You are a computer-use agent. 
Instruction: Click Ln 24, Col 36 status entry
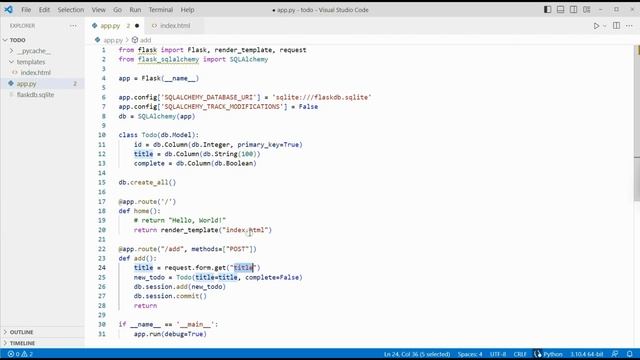point(417,354)
